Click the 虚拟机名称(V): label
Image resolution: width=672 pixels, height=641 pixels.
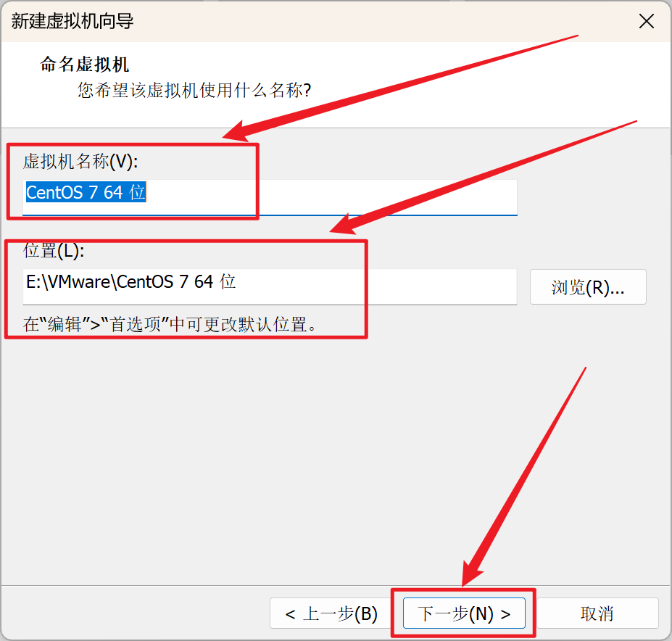click(80, 162)
